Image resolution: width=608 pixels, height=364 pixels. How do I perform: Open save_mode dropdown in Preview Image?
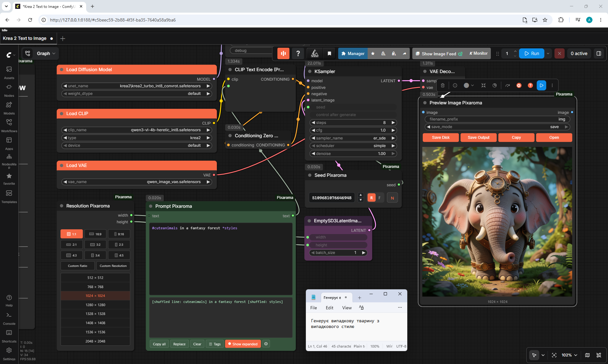pyautogui.click(x=497, y=127)
